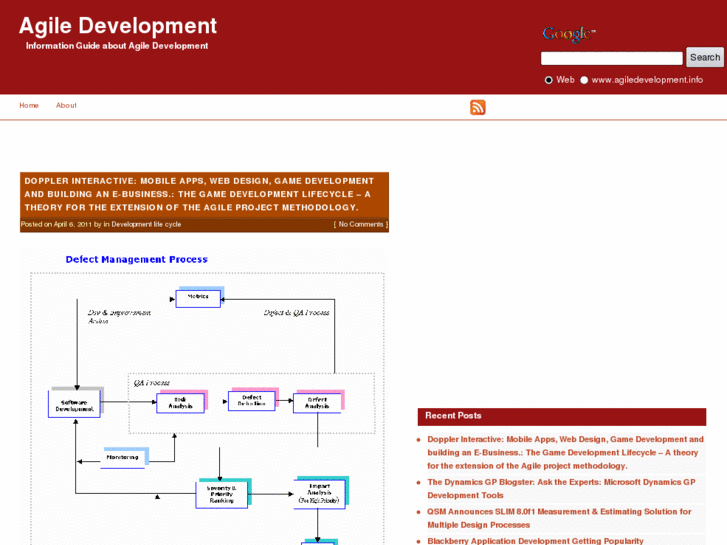This screenshot has height=545, width=727.
Task: Select the www.agiledevelopment.info radio button
Action: 584,80
